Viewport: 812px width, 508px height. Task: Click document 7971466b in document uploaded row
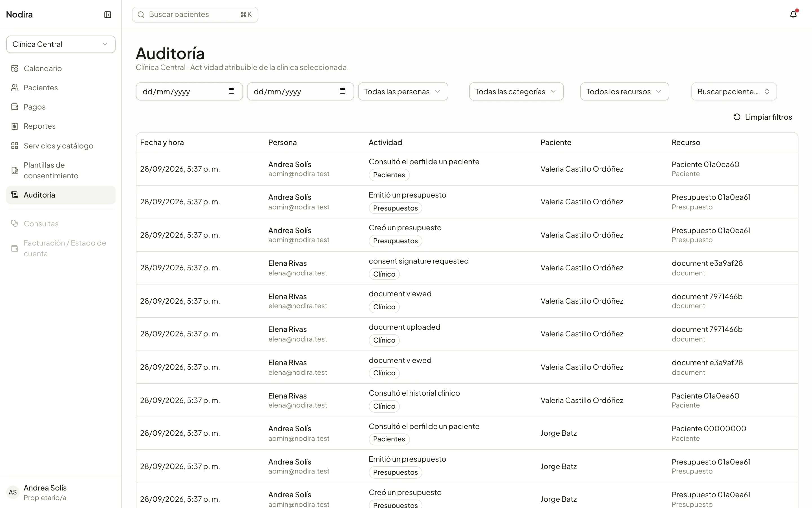pyautogui.click(x=707, y=329)
